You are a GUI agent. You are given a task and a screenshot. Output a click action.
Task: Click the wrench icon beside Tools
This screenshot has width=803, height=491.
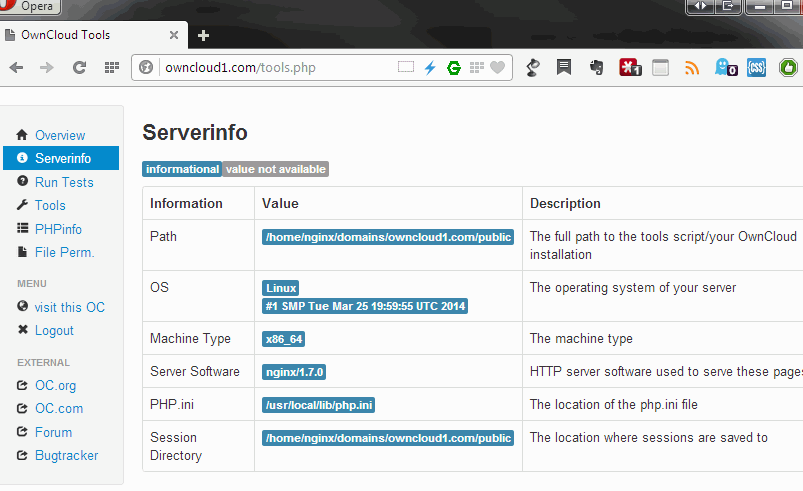tap(22, 205)
